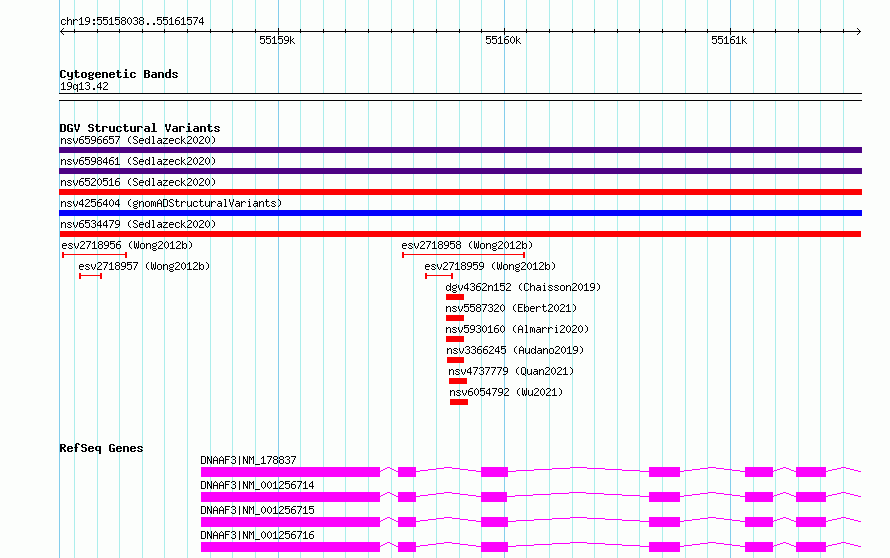
Task: Click the DNAAF3|NM_001256715 transcript label
Action: tap(257, 510)
